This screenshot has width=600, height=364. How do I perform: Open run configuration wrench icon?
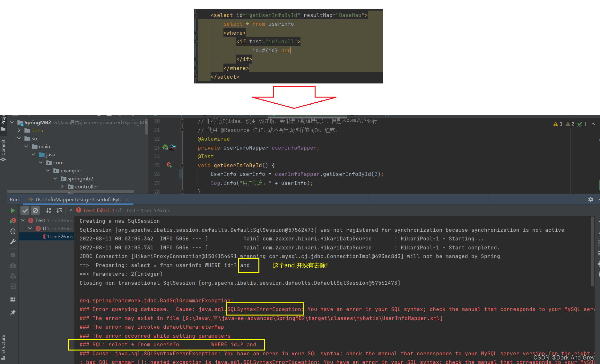coord(13,242)
